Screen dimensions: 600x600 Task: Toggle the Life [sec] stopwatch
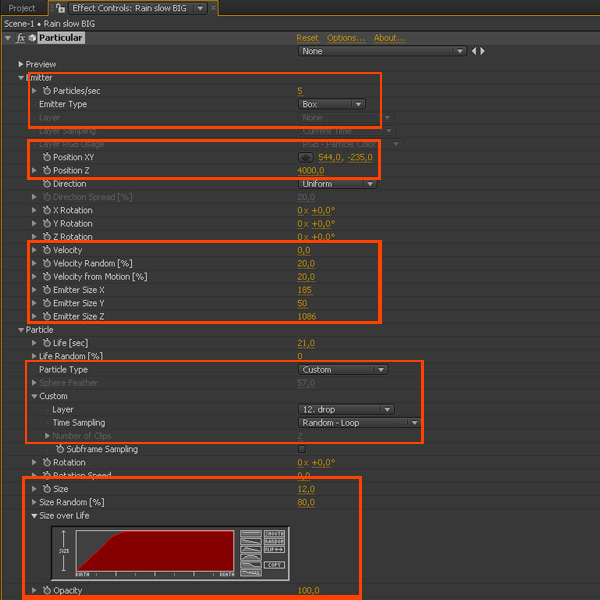click(47, 343)
